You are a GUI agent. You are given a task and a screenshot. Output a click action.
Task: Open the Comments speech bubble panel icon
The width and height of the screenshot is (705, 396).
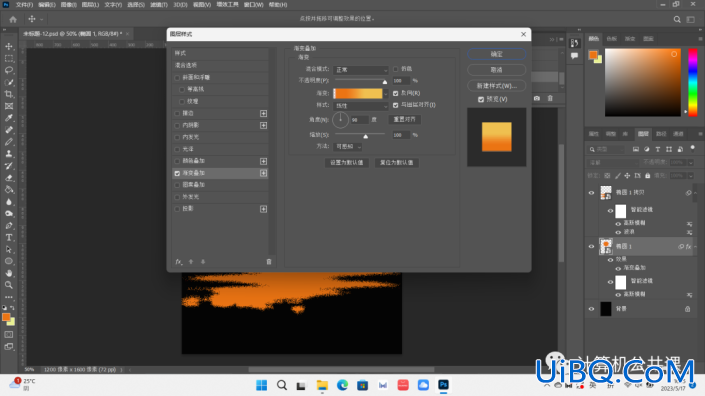pos(575,56)
